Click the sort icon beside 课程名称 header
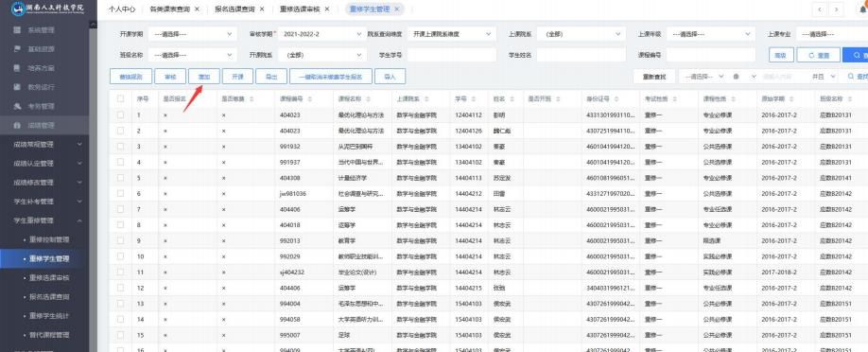This screenshot has width=868, height=352. 368,98
